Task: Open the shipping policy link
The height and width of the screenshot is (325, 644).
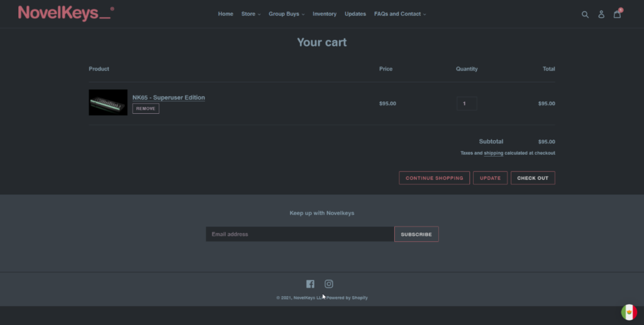Action: 493,153
